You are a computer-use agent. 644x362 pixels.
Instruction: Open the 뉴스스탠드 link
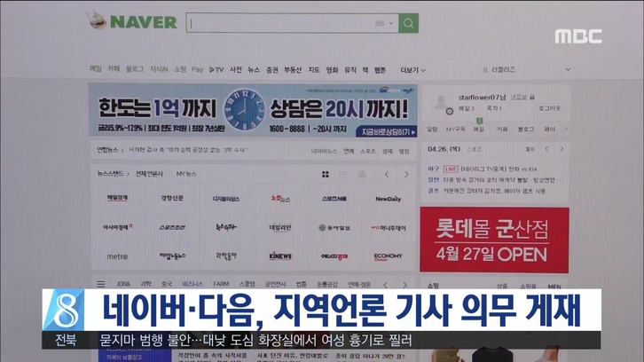111,174
